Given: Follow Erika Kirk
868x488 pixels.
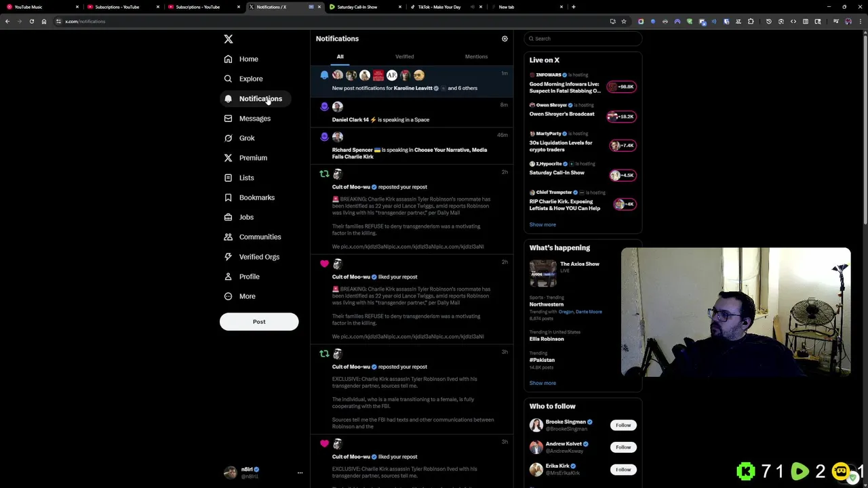Looking at the screenshot, I should pos(623,469).
